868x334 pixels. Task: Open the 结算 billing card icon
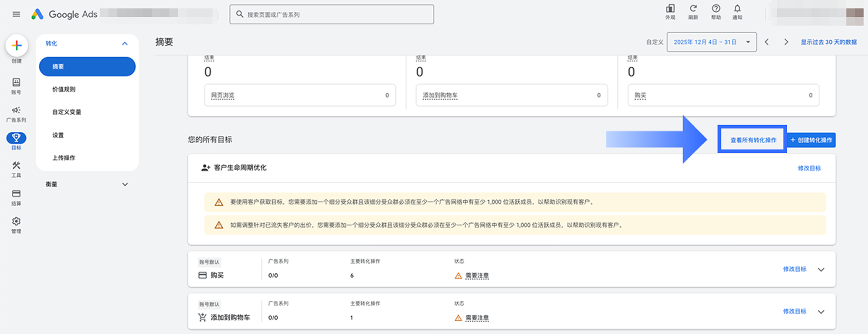(16, 194)
